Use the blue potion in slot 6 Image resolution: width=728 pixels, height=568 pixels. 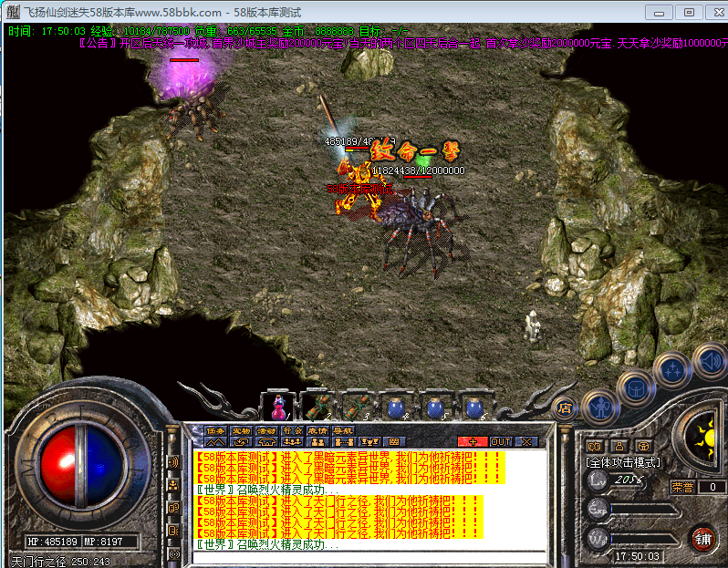(474, 408)
